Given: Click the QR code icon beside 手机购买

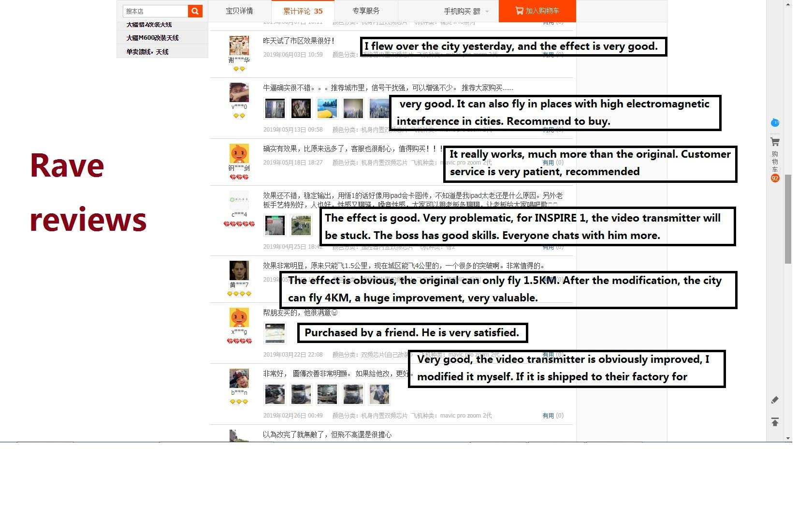Looking at the screenshot, I should [477, 11].
